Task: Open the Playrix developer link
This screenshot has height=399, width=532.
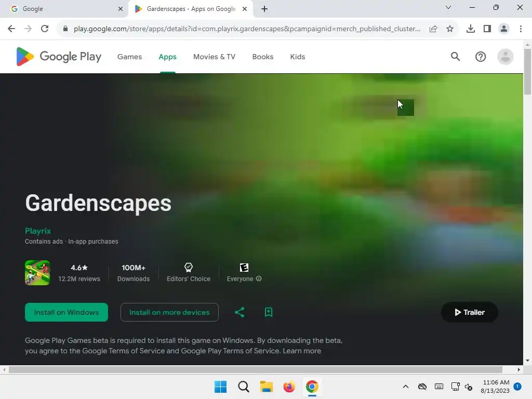Action: pos(37,231)
